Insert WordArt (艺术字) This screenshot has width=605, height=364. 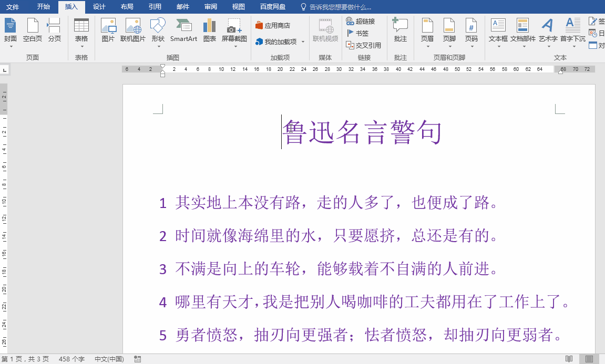(x=548, y=31)
